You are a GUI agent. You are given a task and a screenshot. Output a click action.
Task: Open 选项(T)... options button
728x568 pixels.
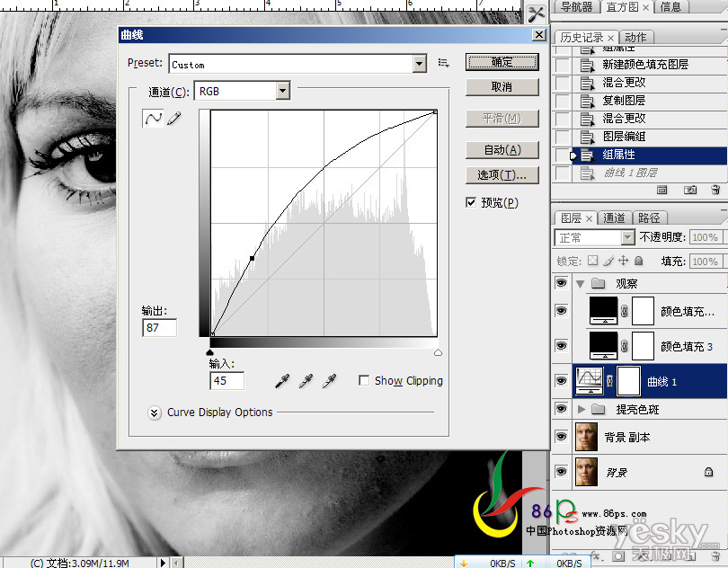click(x=502, y=174)
